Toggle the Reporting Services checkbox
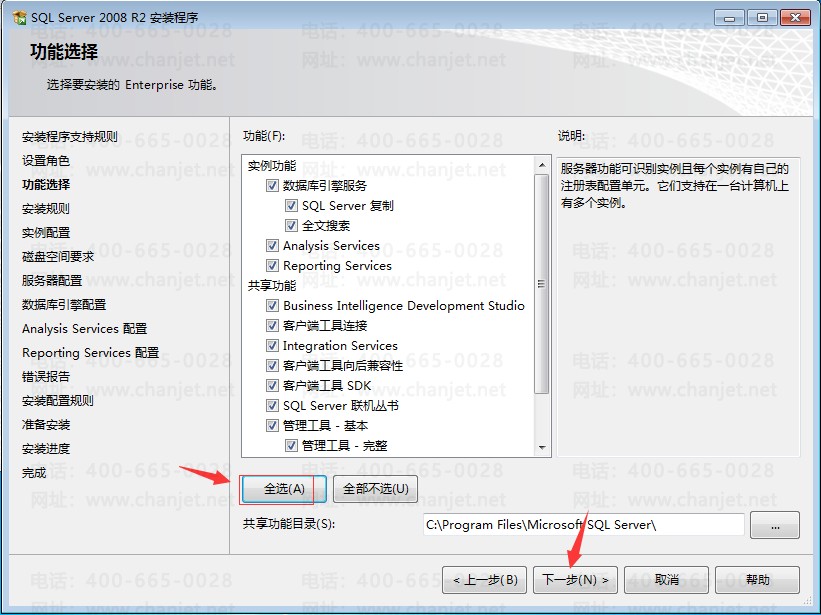 [x=272, y=265]
